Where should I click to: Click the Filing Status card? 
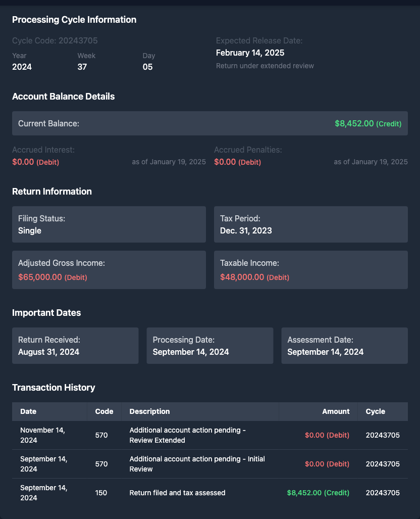coord(109,224)
